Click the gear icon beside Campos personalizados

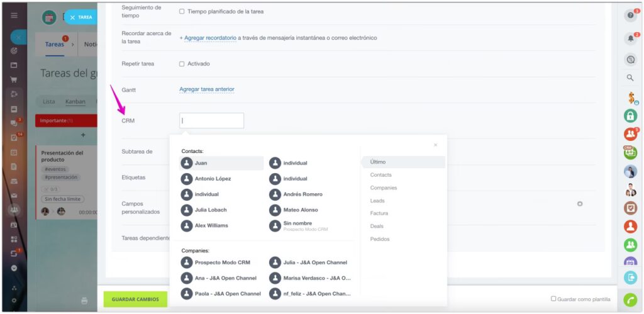point(580,204)
